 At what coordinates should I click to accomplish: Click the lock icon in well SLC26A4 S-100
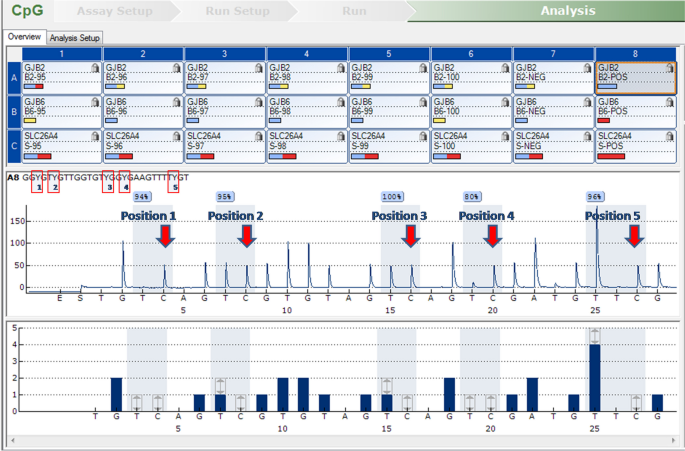[505, 136]
